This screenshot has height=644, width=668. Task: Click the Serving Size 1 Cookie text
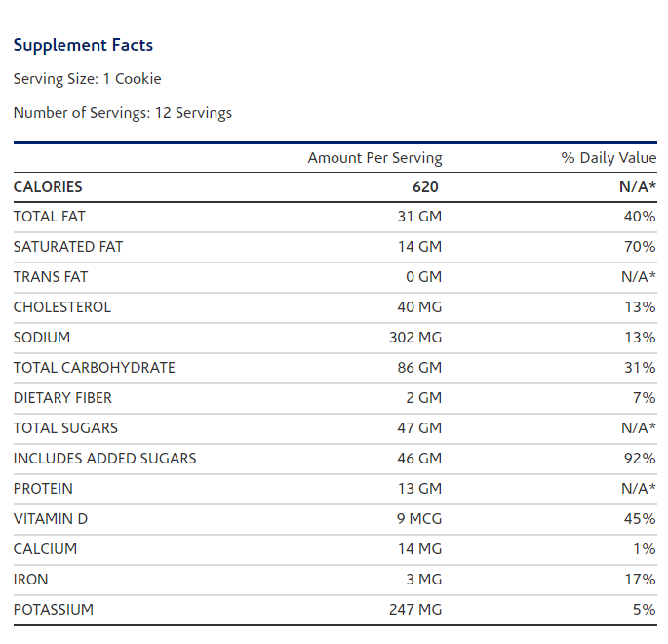pyautogui.click(x=87, y=78)
